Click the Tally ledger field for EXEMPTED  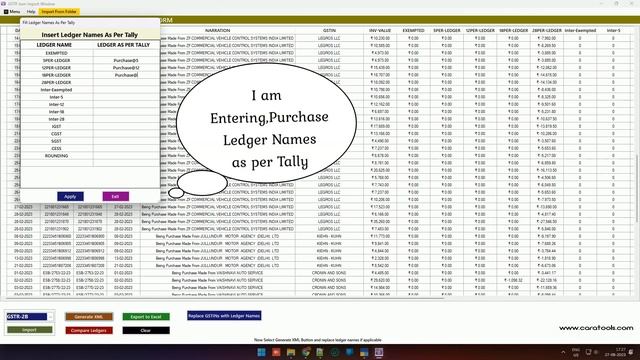(126, 53)
